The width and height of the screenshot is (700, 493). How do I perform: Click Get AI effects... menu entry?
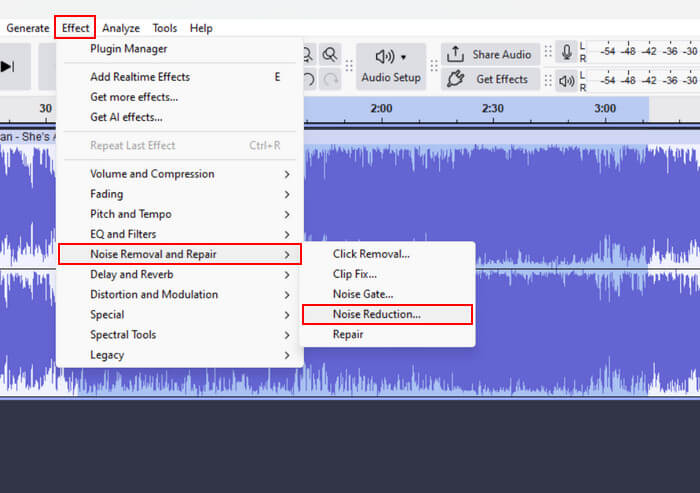179,117
